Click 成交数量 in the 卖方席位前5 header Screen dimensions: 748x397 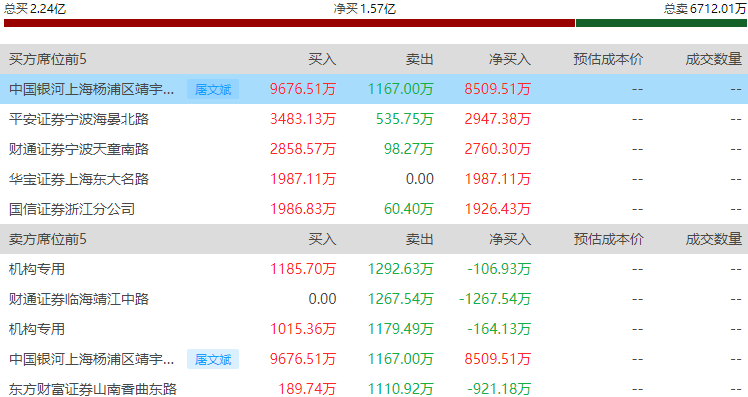[x=714, y=239]
